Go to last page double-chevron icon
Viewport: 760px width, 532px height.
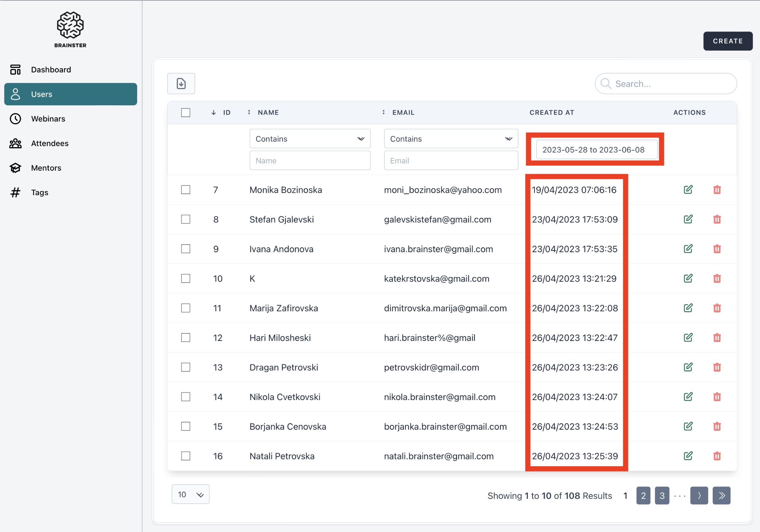(x=721, y=496)
